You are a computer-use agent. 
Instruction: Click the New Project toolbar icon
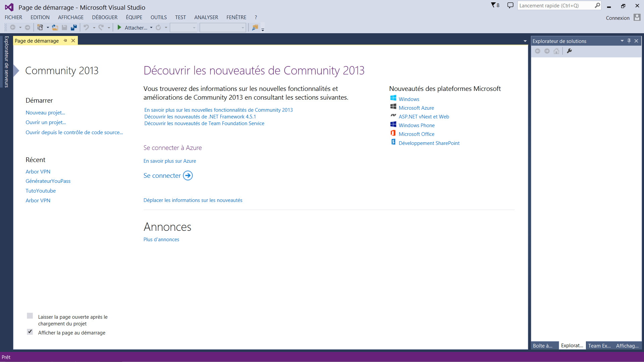coord(40,28)
